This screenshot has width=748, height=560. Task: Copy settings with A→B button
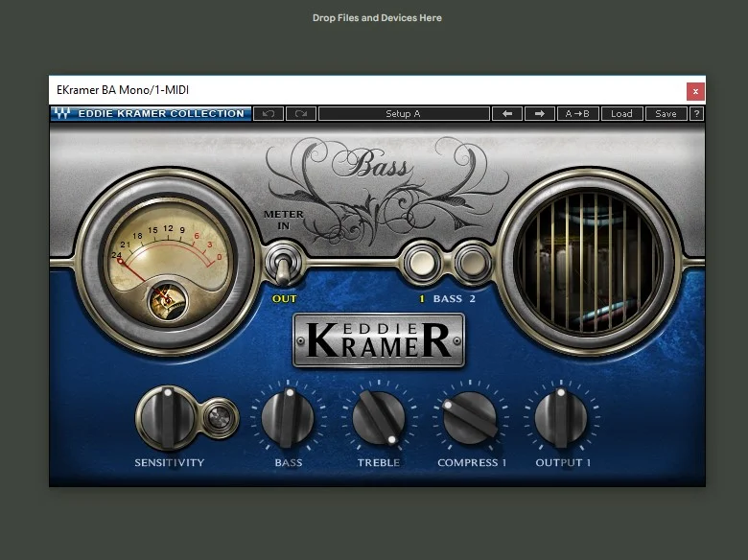(x=577, y=114)
